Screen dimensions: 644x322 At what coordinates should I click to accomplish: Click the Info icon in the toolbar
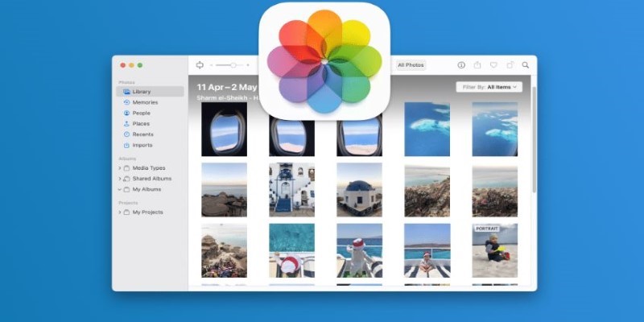pyautogui.click(x=461, y=65)
